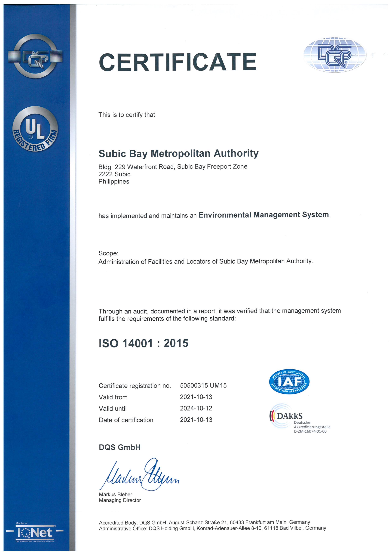Click registration number '50500315 UM15'
The width and height of the screenshot is (392, 555).
coord(203,386)
